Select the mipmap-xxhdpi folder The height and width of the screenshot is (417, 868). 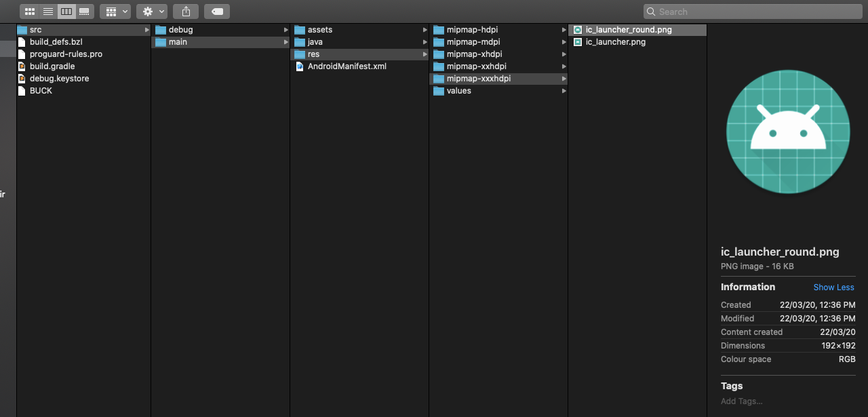[498, 66]
